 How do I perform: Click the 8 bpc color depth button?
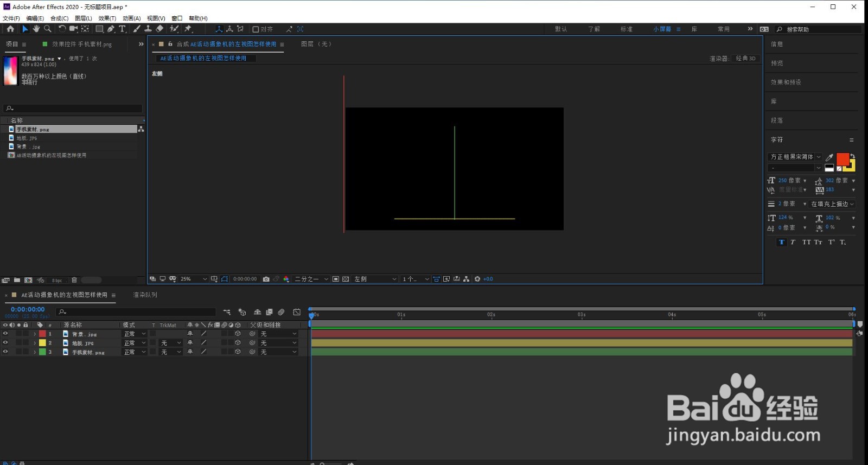(57, 281)
